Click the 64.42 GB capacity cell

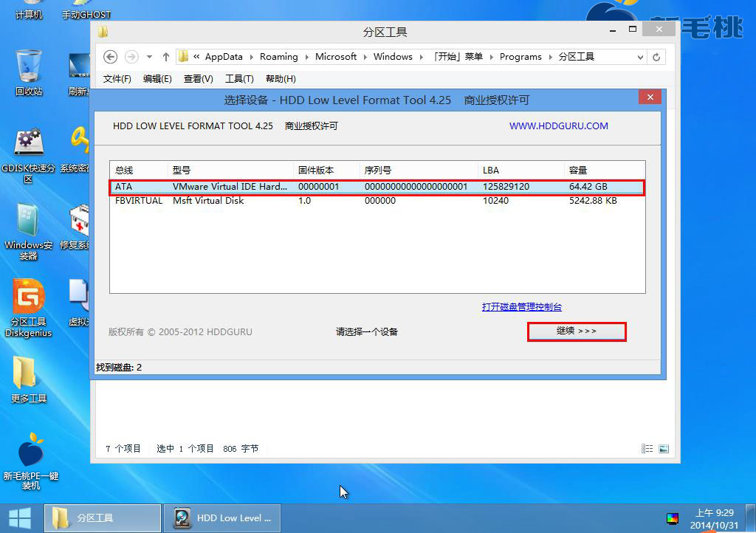pyautogui.click(x=588, y=187)
